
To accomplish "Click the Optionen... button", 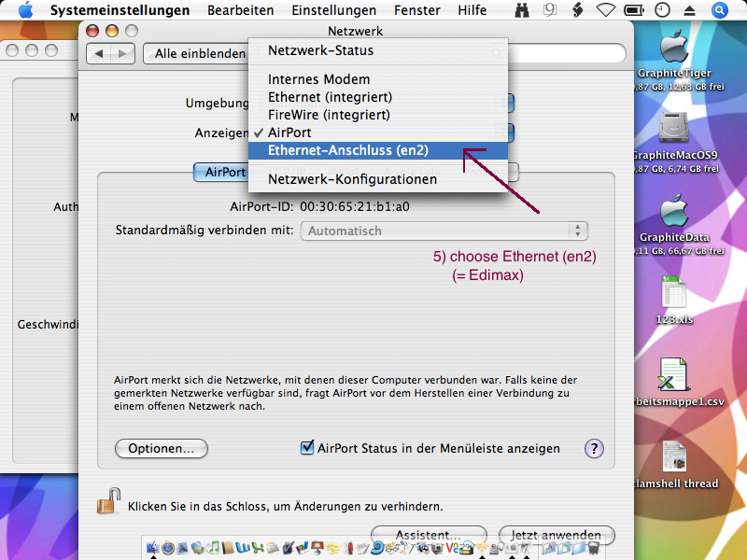I will point(161,449).
